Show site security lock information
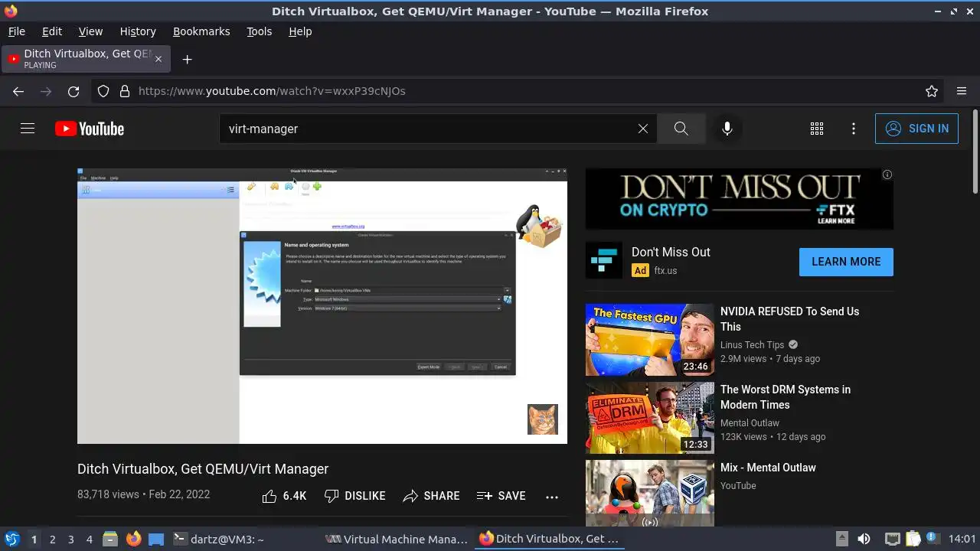This screenshot has width=980, height=551. (125, 91)
